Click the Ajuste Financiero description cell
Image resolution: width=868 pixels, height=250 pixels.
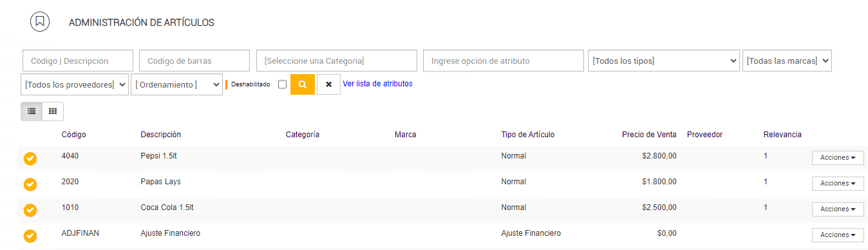click(171, 233)
